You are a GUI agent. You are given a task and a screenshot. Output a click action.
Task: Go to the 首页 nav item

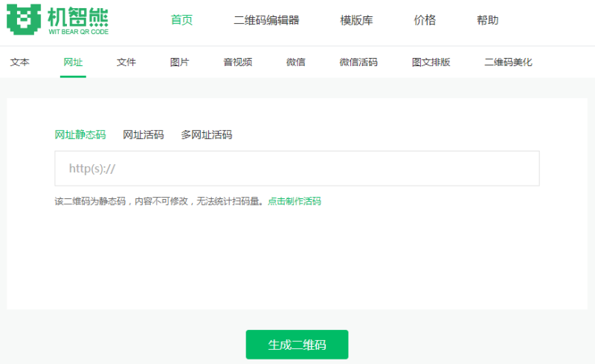(x=181, y=20)
